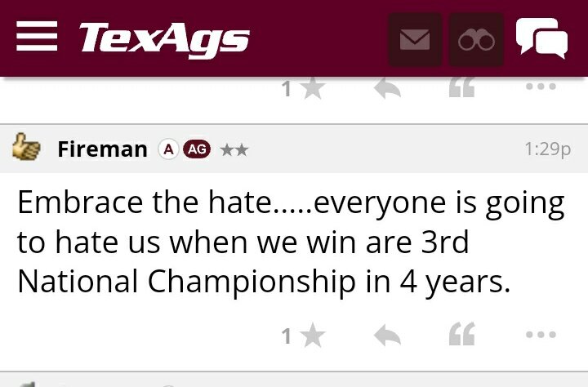588x387 pixels.
Task: Click the two-star rank beside Fireman
Action: 234,149
